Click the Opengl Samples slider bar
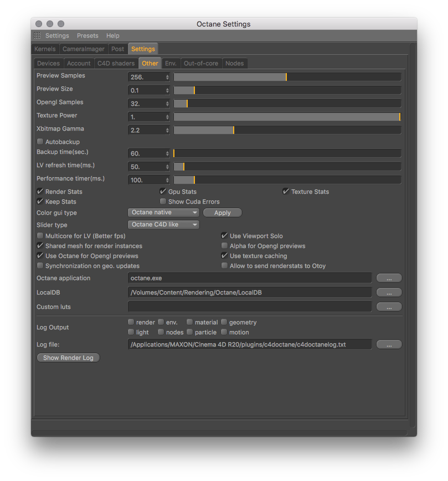Screen dimensions: 448x481 [x=287, y=104]
